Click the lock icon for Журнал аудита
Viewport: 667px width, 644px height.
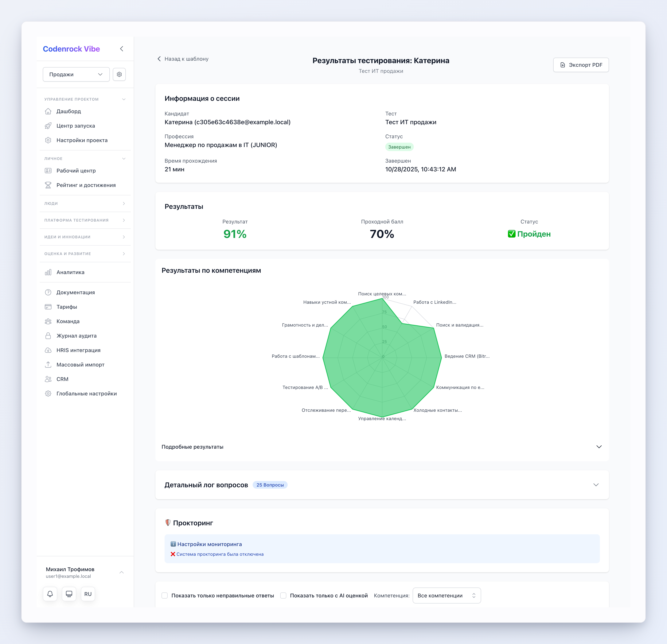[x=48, y=336]
